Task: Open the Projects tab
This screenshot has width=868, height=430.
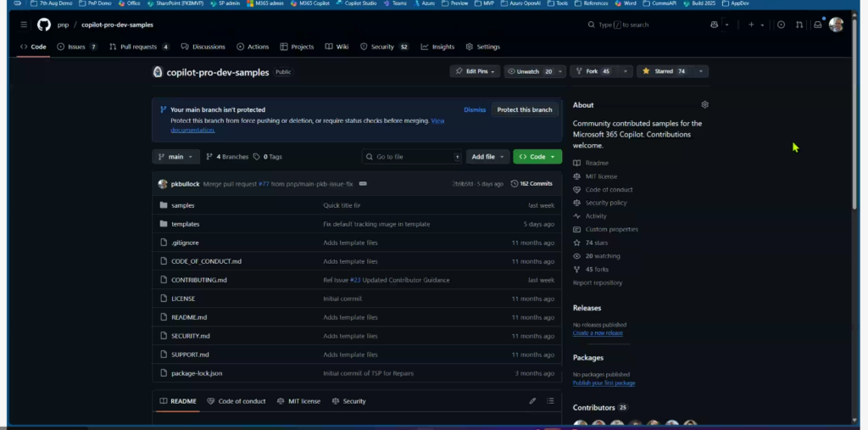Action: click(297, 47)
